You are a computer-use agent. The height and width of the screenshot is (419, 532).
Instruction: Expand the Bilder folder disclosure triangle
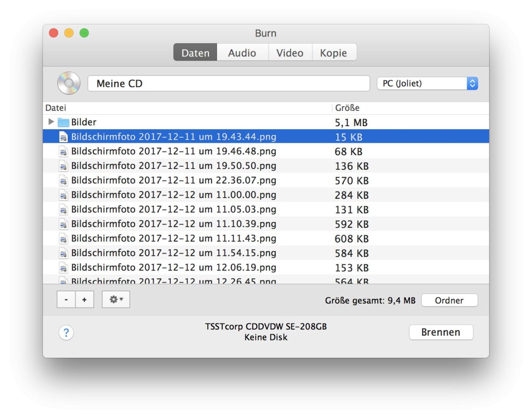[x=51, y=122]
